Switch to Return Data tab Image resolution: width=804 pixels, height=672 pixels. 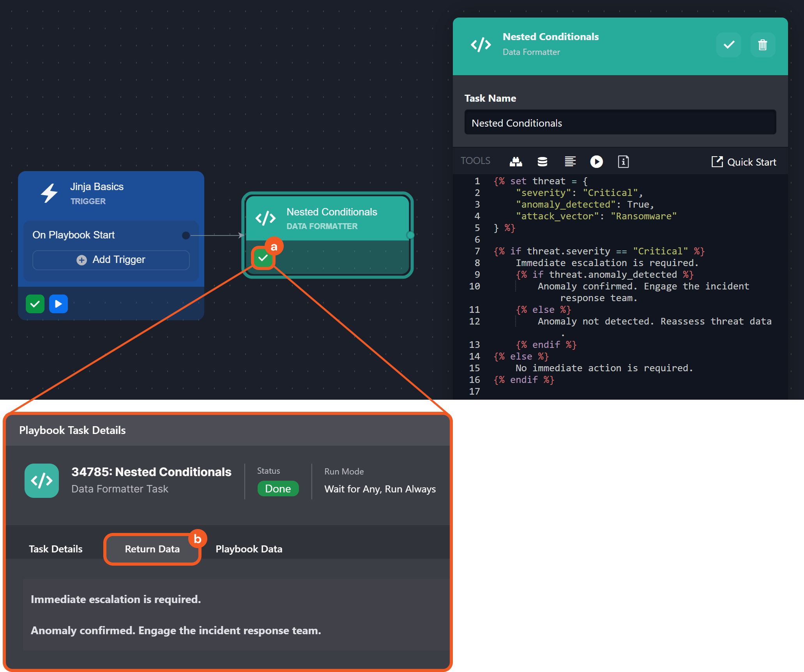(x=152, y=549)
